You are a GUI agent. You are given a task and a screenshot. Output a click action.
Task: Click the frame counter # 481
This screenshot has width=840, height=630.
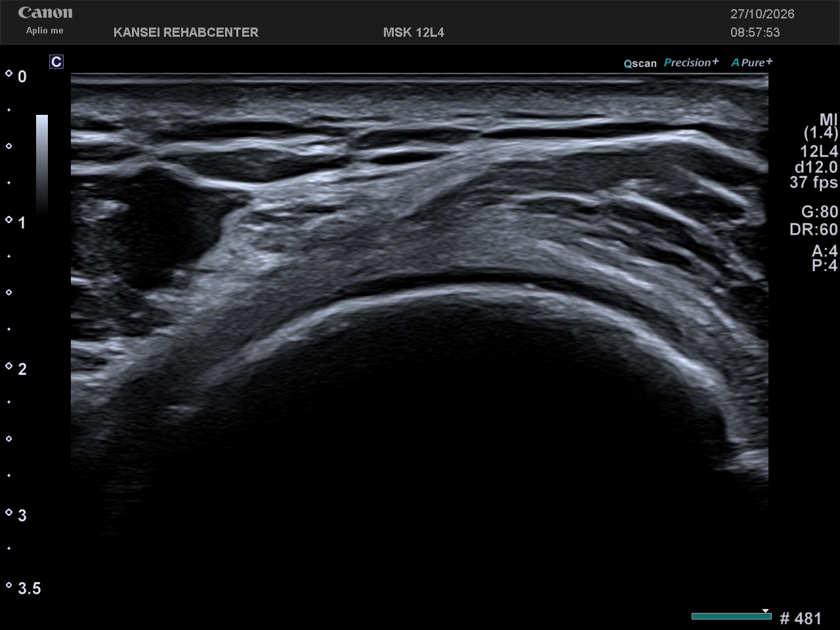(x=801, y=618)
